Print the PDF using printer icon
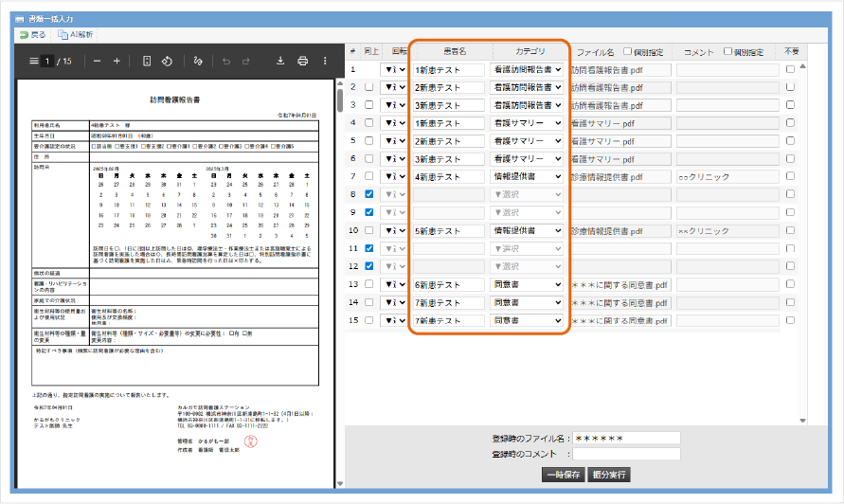 303,62
